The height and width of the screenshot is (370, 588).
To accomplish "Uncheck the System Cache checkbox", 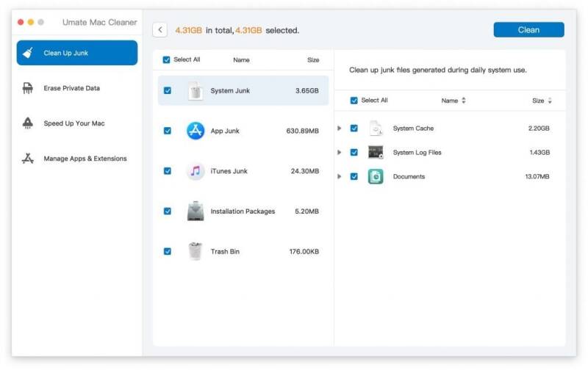I will click(354, 128).
